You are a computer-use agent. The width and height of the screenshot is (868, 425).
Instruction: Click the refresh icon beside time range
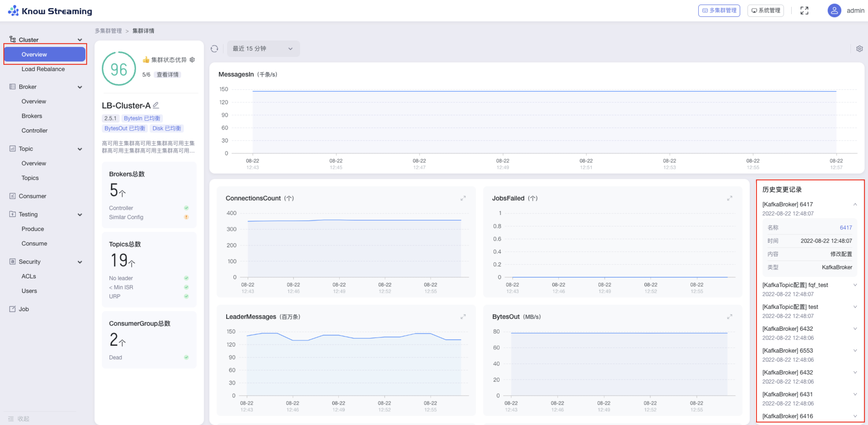pos(214,49)
